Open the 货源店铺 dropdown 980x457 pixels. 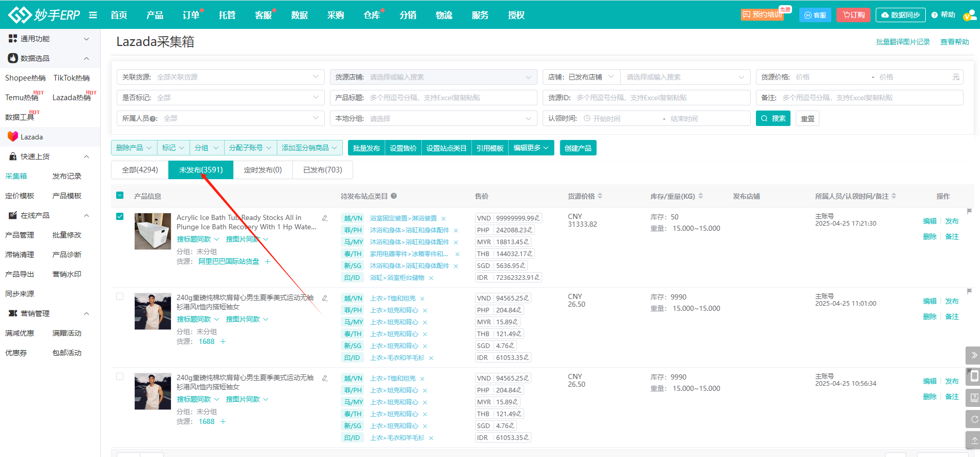[434, 77]
